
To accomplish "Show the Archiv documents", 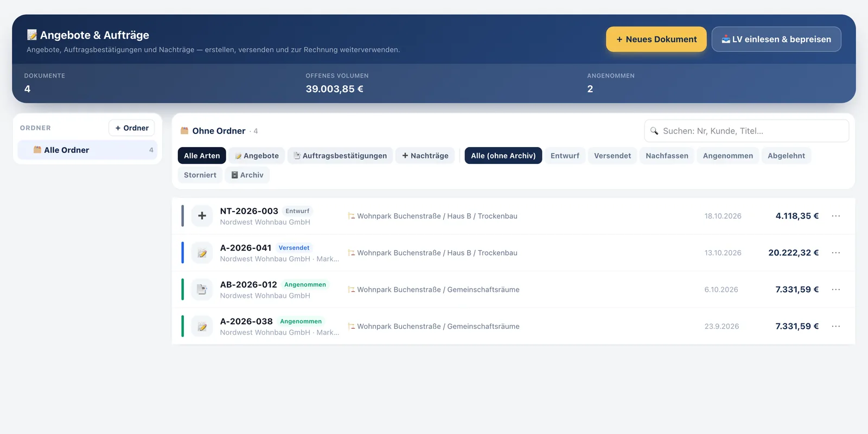I will point(247,175).
